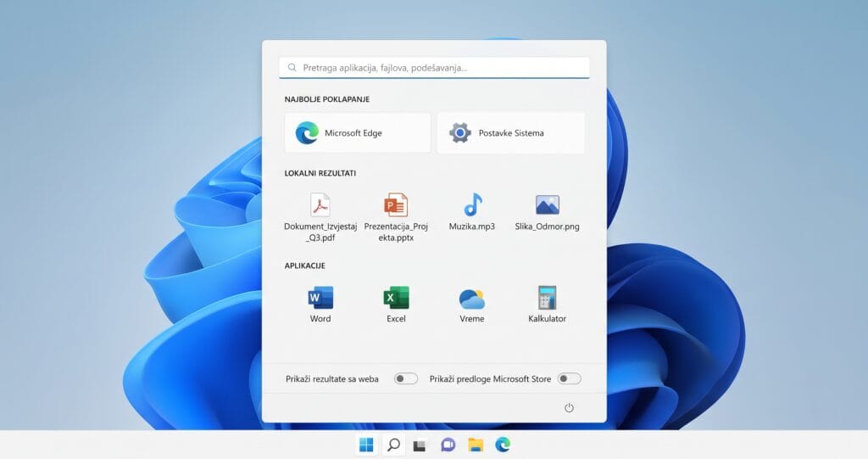
Task: Click the APLIKACIJE heading
Action: tap(305, 266)
